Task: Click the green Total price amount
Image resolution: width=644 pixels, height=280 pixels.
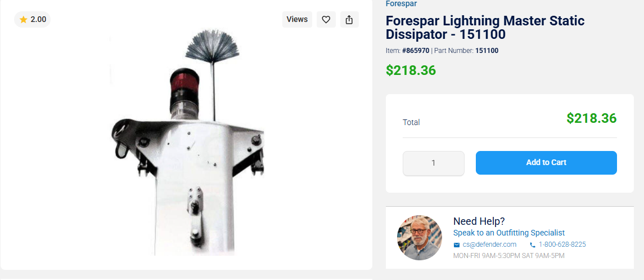Action: [592, 118]
